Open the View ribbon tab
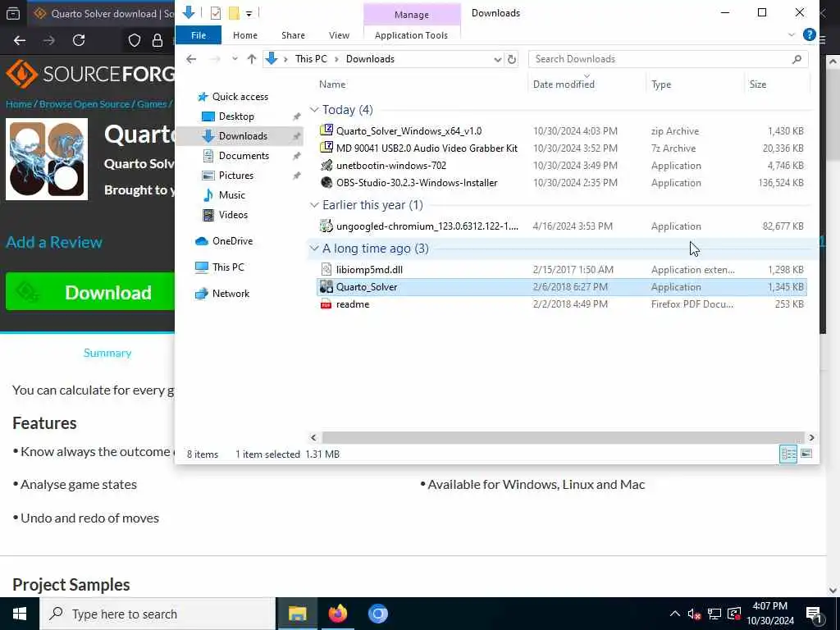The image size is (840, 630). pos(339,34)
